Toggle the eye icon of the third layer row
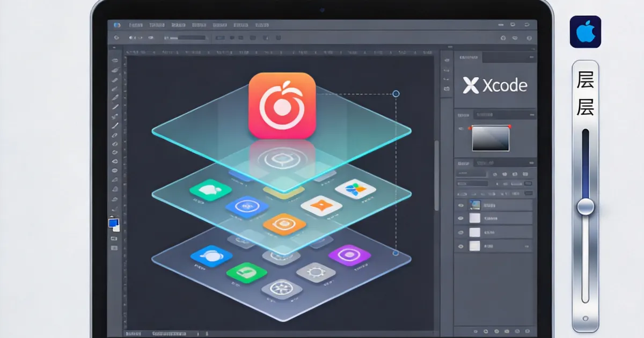Screen dimensions: 644x338 pos(460,232)
